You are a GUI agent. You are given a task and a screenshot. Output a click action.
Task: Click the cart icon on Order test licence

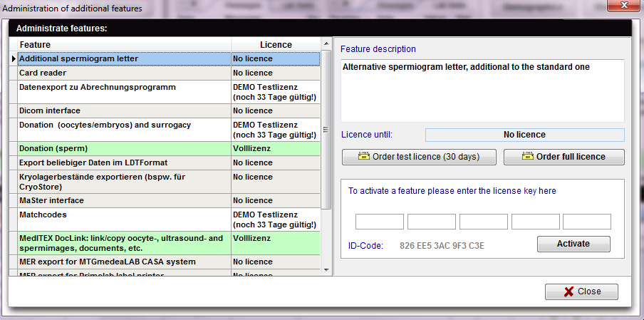coord(364,156)
